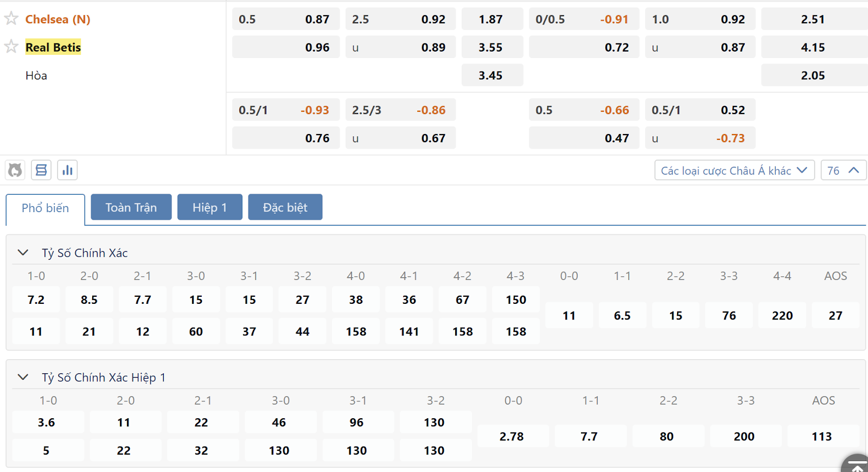Viewport: 868px width, 472px height.
Task: Choose first-half 0-0 at 2.78
Action: point(513,436)
